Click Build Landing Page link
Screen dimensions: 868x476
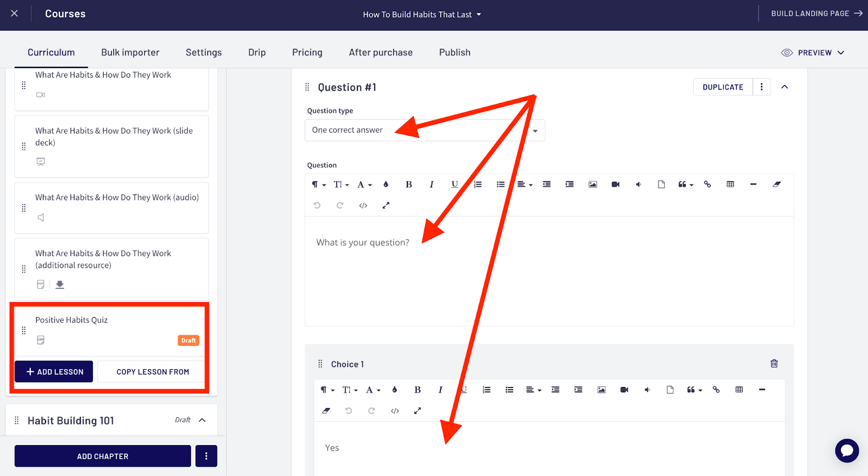(816, 14)
